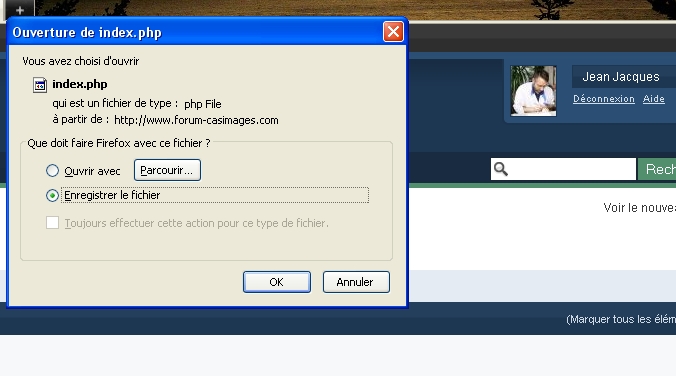
Task: Click the green Rech search button
Action: [657, 169]
